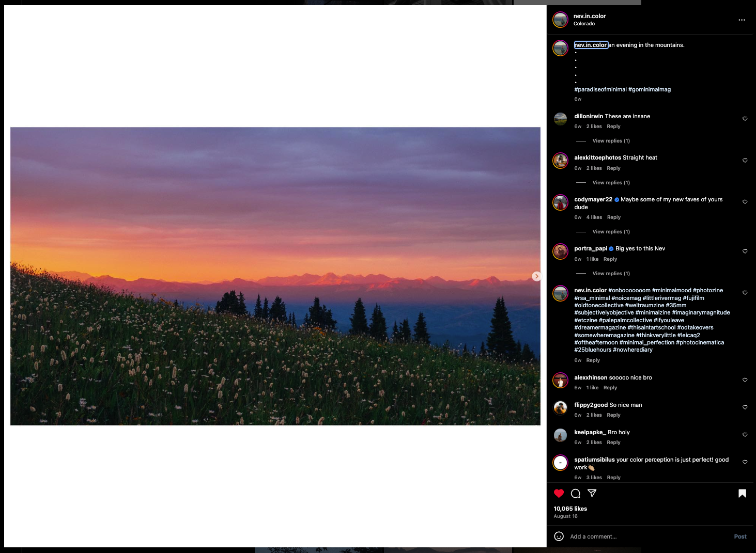
Task: Open the three-dot more options menu
Action: (x=742, y=20)
